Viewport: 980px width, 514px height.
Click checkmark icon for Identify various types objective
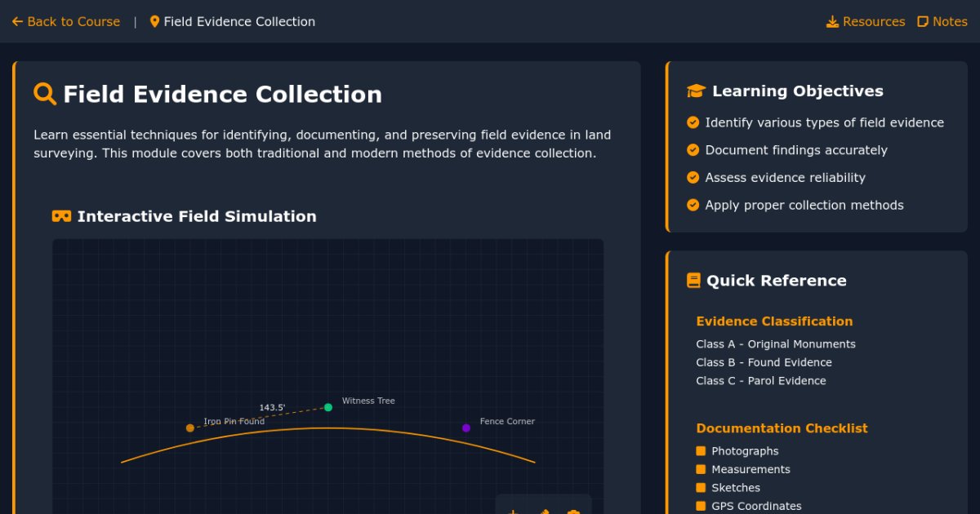coord(693,122)
